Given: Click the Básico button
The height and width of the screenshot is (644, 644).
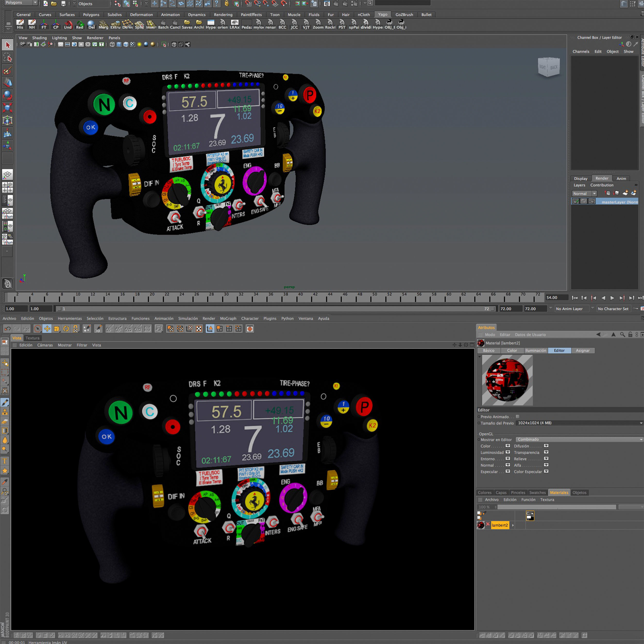Looking at the screenshot, I should pos(489,350).
